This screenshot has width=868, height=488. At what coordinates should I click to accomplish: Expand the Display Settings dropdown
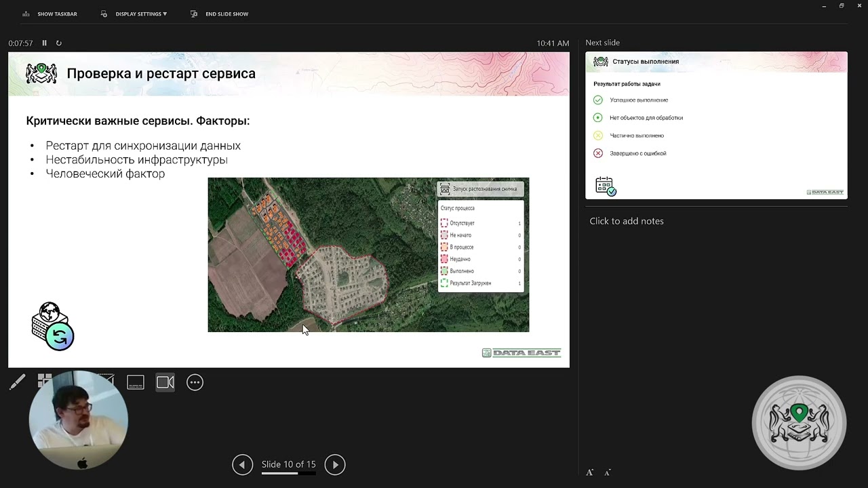(x=134, y=14)
